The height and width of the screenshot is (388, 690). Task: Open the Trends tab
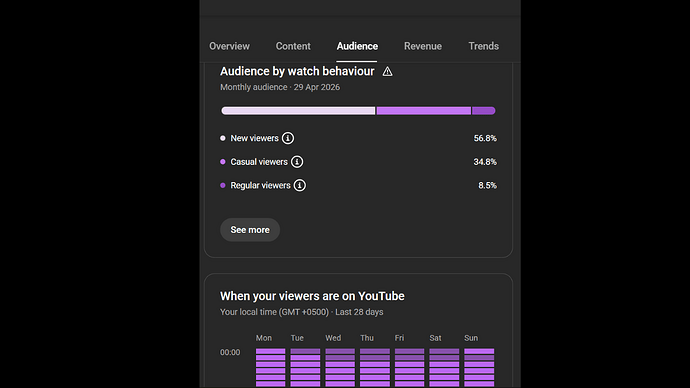click(x=484, y=46)
